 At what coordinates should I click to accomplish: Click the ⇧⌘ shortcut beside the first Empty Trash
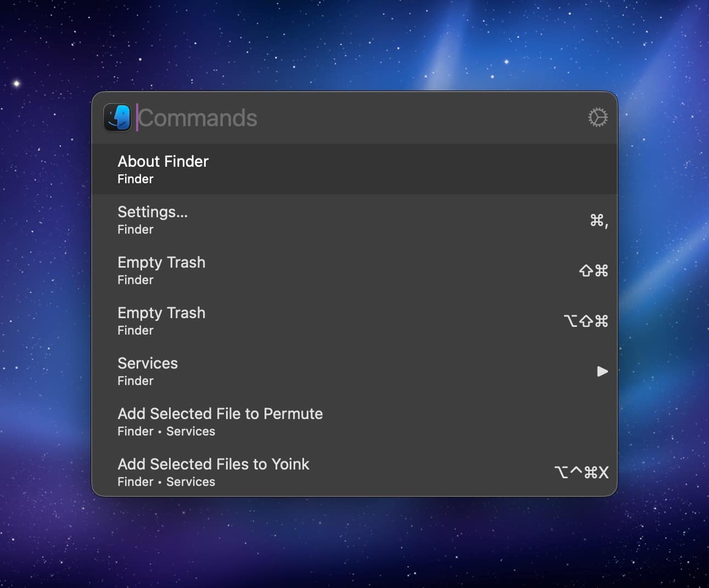[593, 270]
